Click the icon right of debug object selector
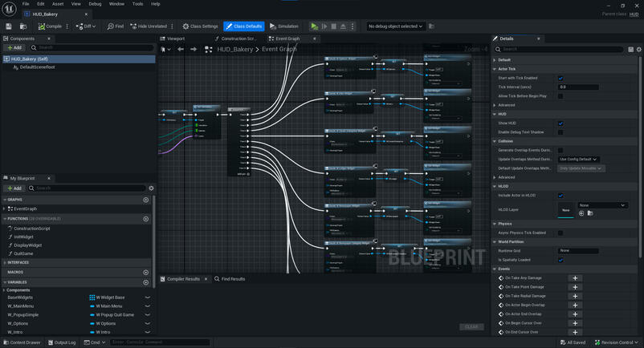Screen dimensions: 644x348 (x=431, y=26)
